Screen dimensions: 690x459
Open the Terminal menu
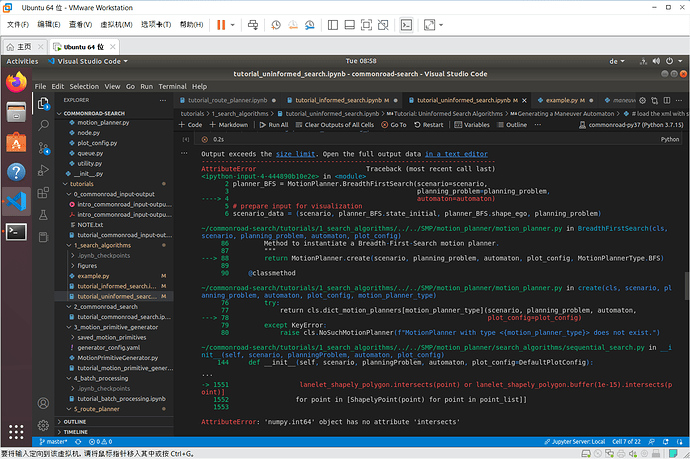172,86
